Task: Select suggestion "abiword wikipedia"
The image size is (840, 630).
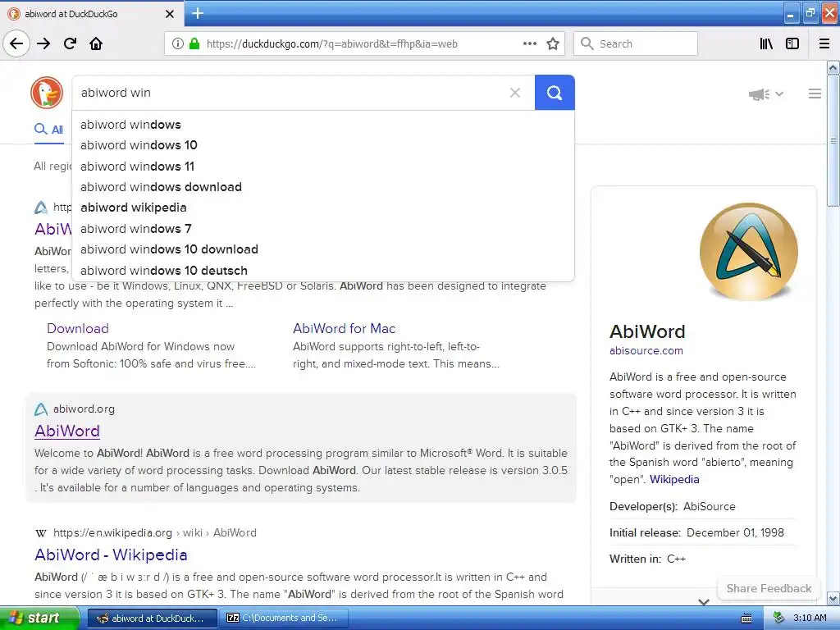Action: pos(323,208)
